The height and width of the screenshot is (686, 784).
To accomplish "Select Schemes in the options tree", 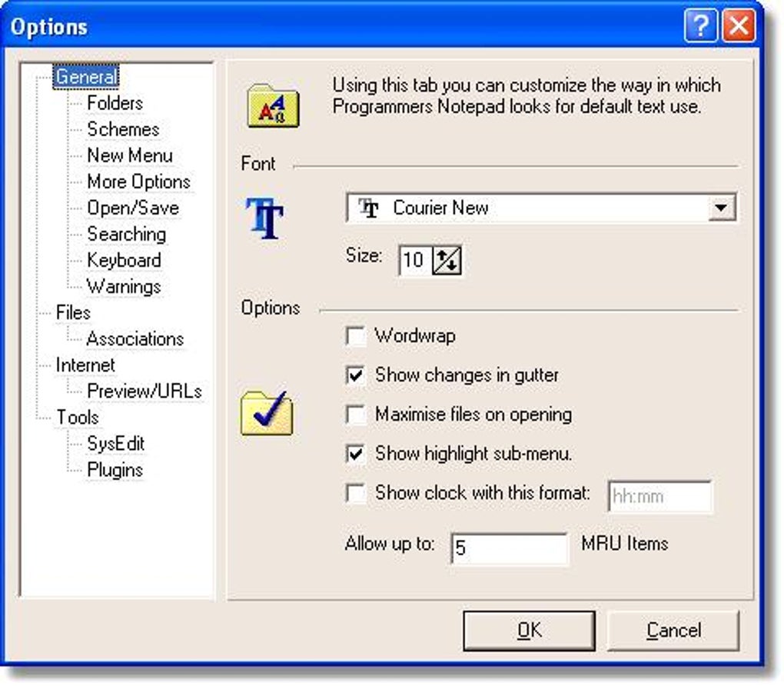I will pos(123,129).
